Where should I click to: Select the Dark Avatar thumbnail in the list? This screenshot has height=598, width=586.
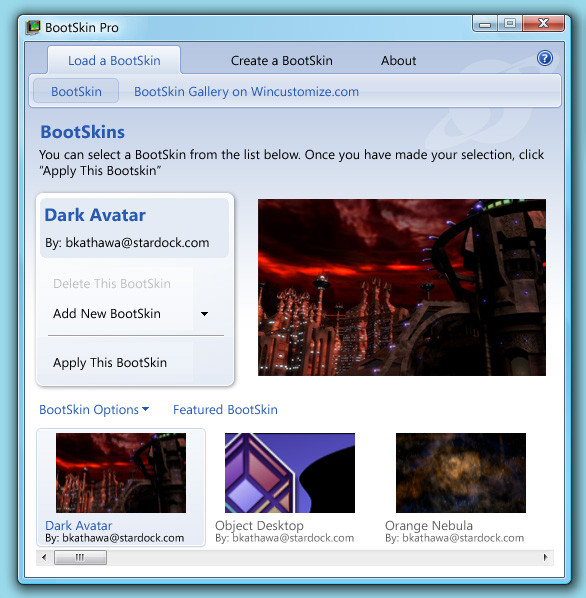(x=121, y=473)
